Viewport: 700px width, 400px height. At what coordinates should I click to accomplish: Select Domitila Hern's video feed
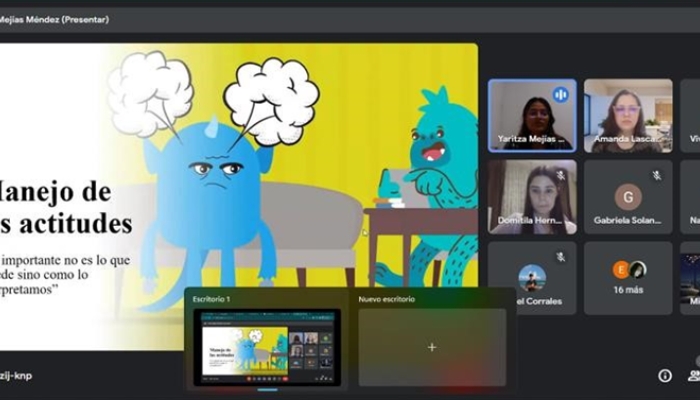pyautogui.click(x=531, y=197)
